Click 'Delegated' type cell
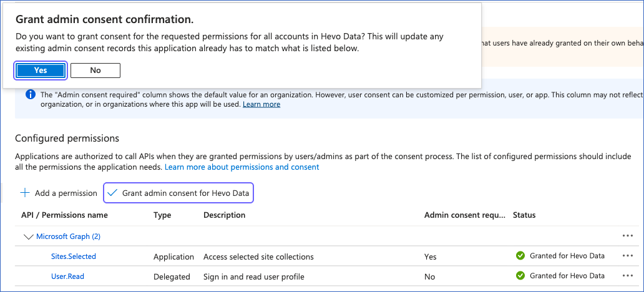The width and height of the screenshot is (644, 292). click(x=172, y=277)
